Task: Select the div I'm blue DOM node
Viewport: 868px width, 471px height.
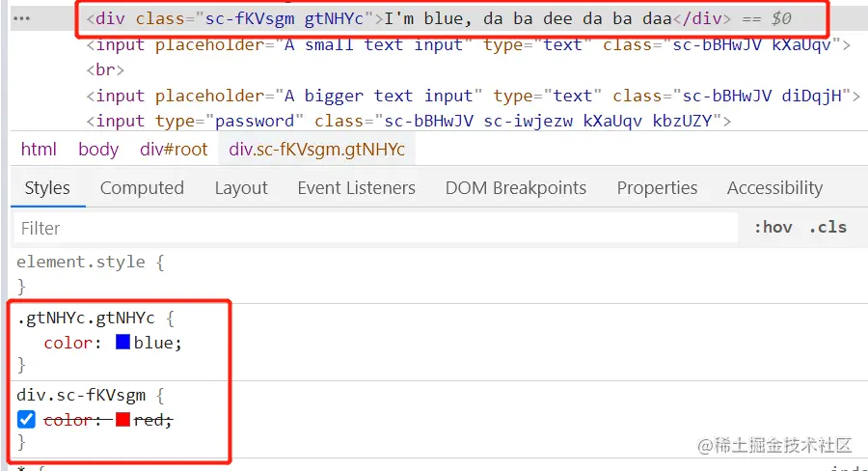Action: point(439,19)
